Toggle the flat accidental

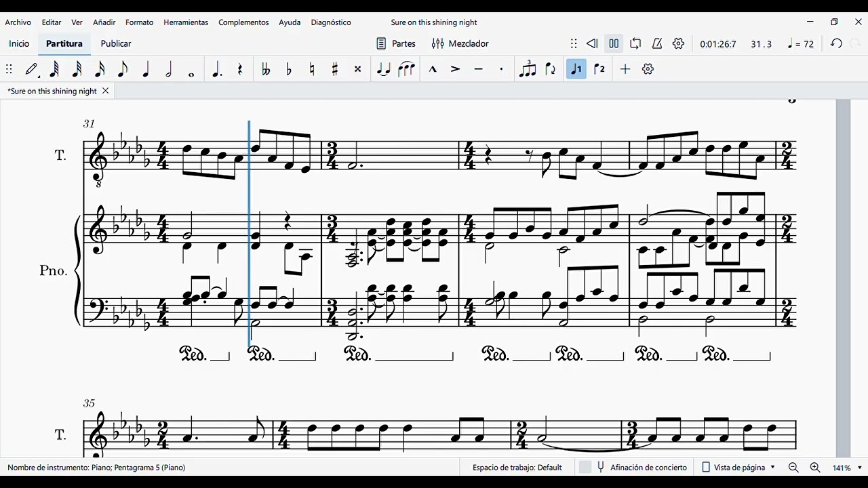[289, 69]
